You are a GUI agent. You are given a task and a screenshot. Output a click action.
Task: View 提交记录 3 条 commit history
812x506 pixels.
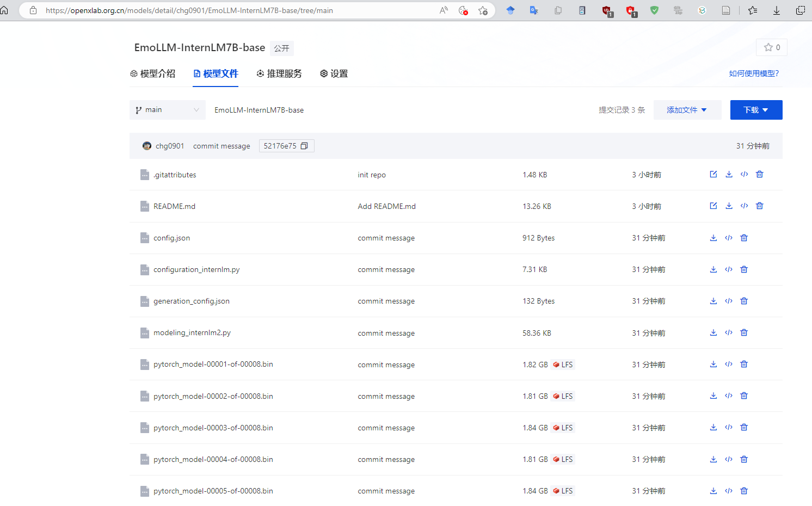tap(622, 110)
